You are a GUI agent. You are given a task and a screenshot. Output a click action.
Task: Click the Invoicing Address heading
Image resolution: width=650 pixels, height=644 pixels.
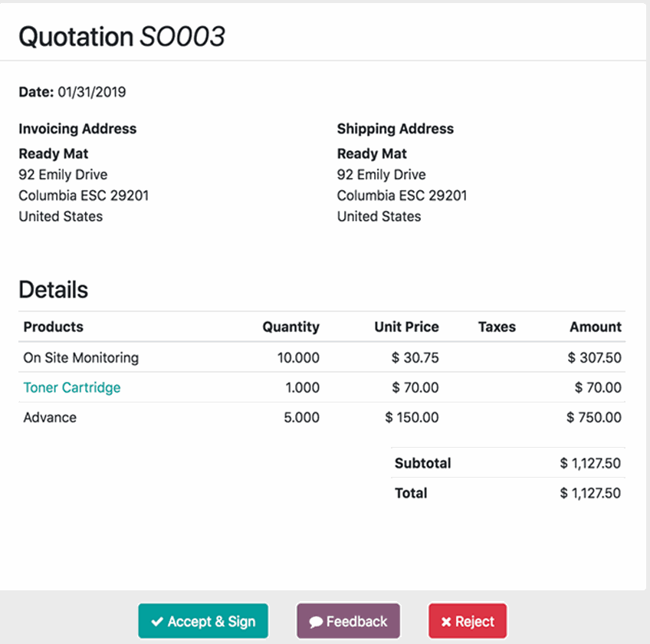click(x=77, y=129)
